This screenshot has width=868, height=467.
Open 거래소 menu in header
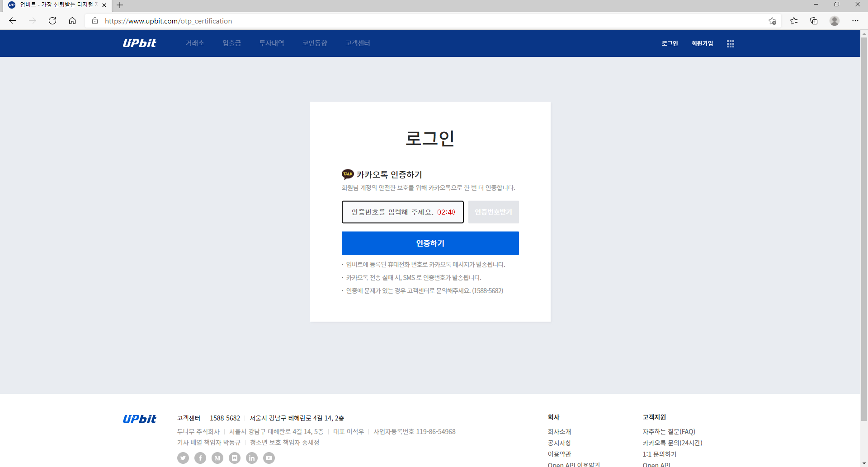tap(195, 43)
